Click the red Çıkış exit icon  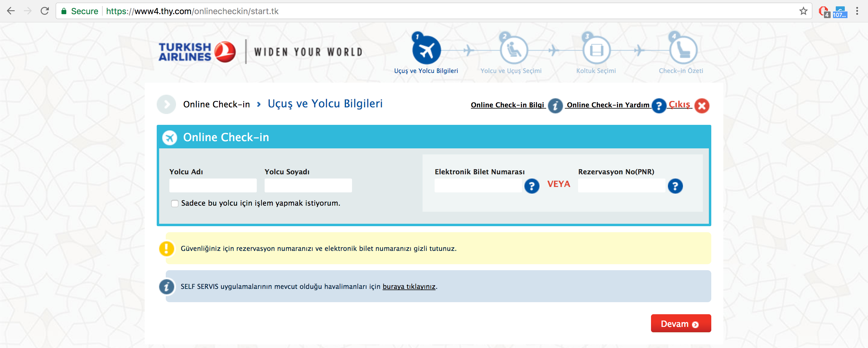pos(702,106)
